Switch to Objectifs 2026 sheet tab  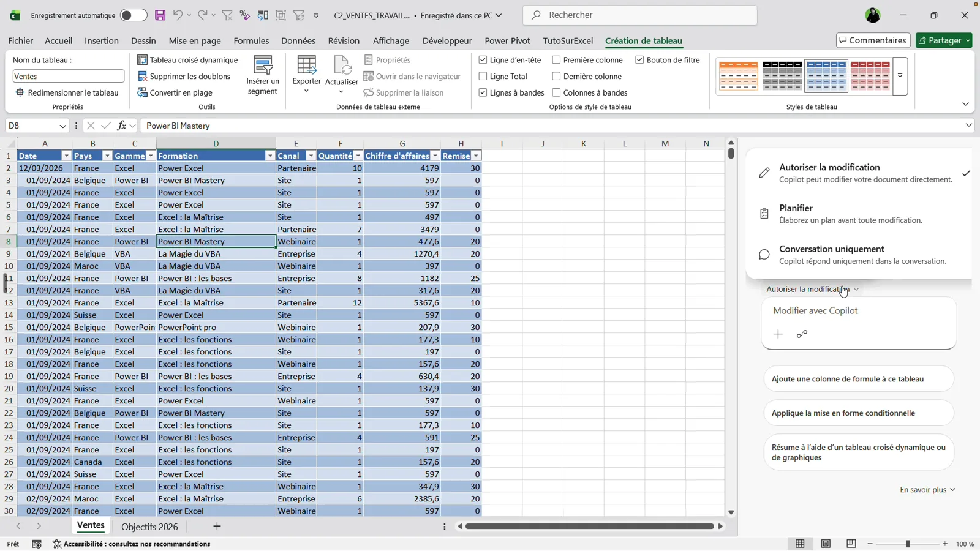149,527
